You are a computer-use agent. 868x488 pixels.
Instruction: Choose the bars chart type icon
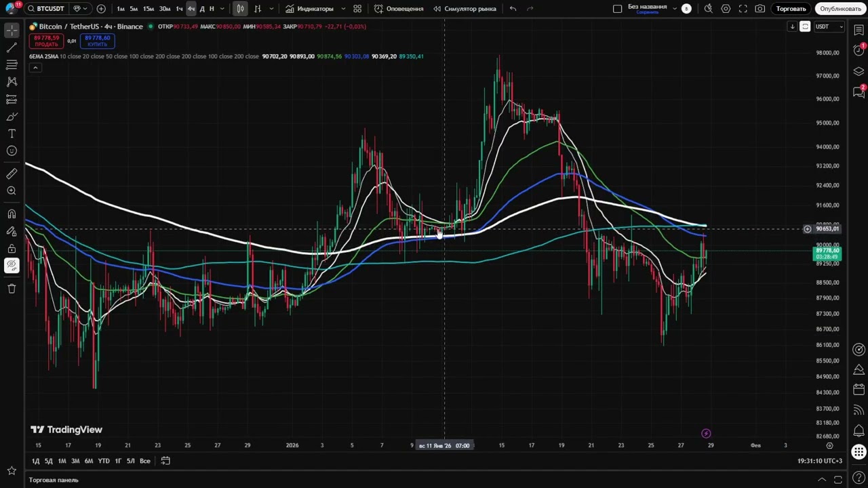(x=257, y=9)
